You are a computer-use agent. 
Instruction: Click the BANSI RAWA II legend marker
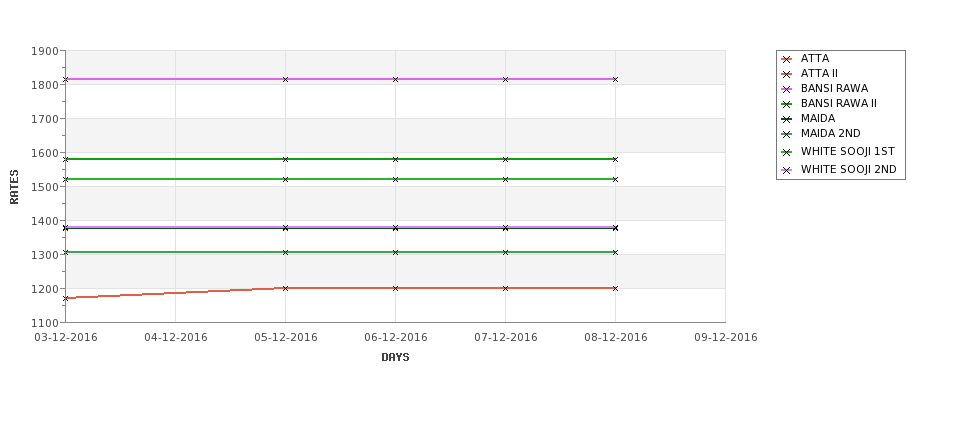coord(786,104)
